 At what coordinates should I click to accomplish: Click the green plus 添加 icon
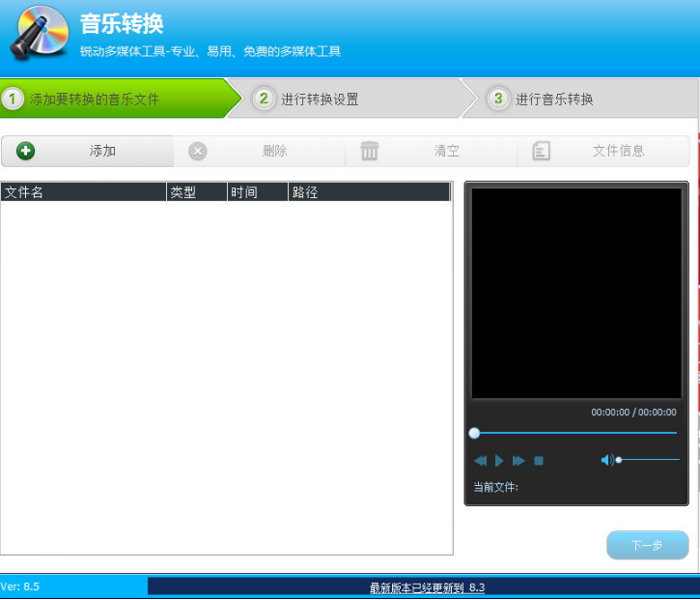click(26, 151)
